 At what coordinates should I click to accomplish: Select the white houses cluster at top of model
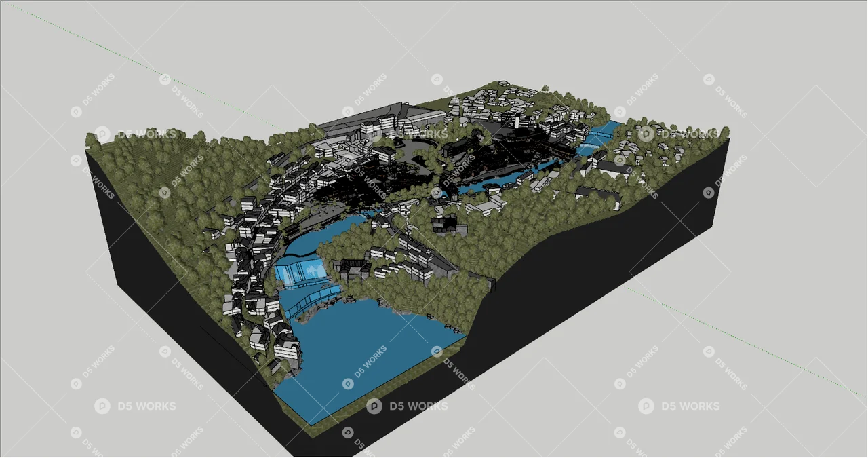tap(495, 102)
